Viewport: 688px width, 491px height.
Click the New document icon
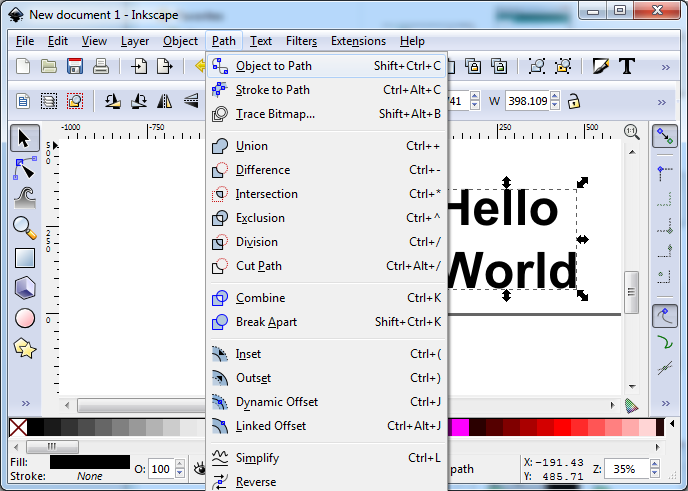click(23, 67)
